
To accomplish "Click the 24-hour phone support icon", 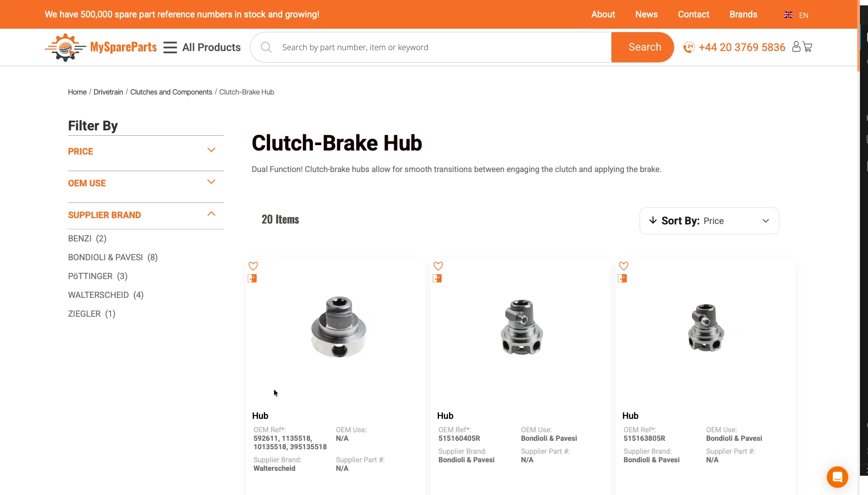I will [689, 47].
